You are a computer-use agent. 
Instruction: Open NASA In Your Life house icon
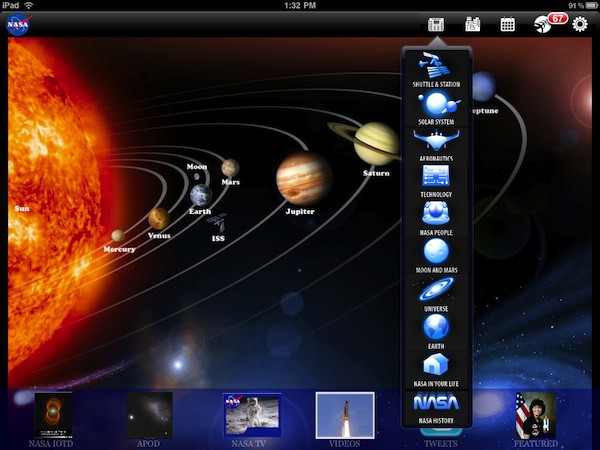436,370
